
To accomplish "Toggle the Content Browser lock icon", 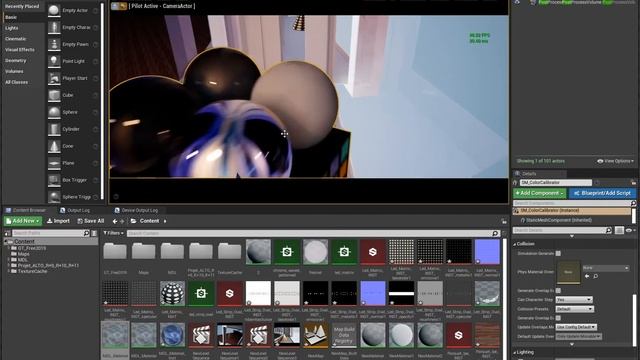I will 504,221.
